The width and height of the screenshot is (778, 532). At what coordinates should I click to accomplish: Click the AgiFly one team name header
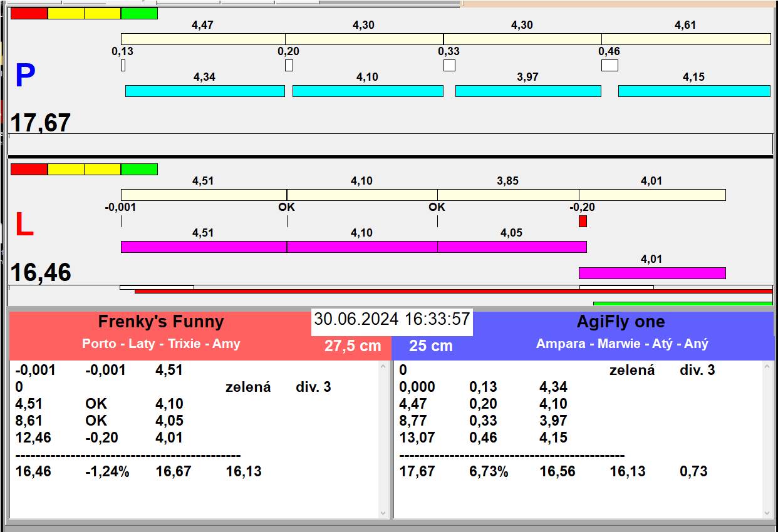(x=621, y=322)
